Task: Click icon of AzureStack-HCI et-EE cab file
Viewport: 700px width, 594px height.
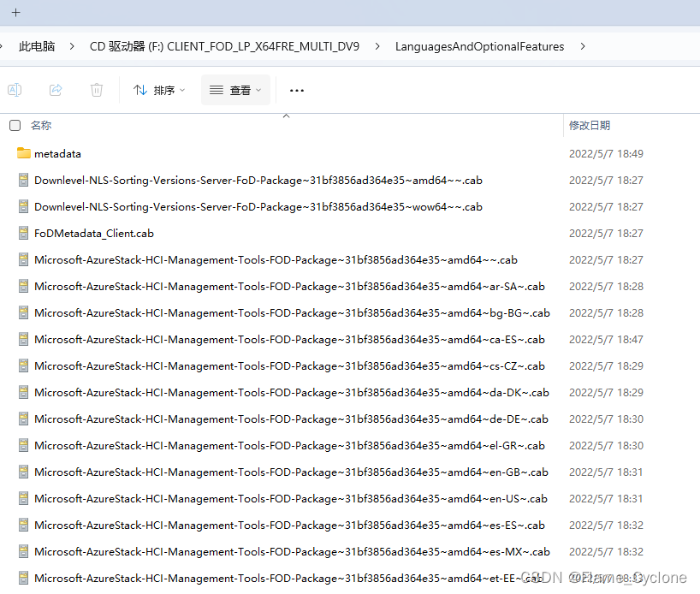Action: point(24,578)
